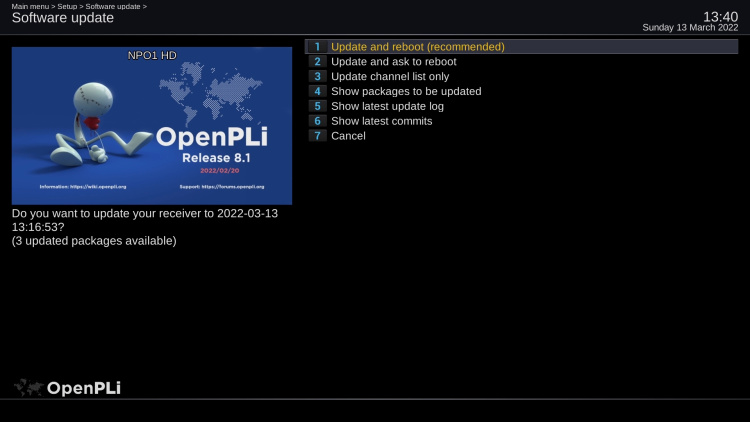This screenshot has width=750, height=422.
Task: Click Main menu in the breadcrumb
Action: (x=30, y=6)
